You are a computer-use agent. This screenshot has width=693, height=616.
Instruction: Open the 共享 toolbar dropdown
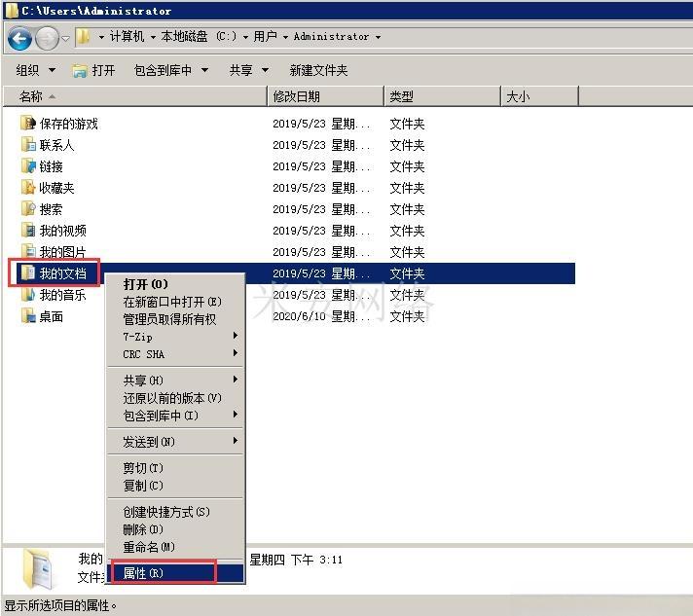pos(249,70)
